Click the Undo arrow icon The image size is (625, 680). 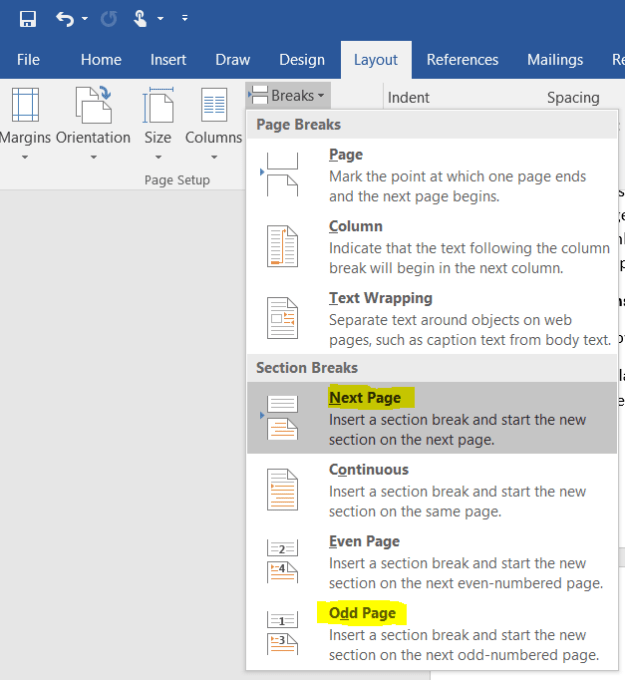tap(65, 19)
